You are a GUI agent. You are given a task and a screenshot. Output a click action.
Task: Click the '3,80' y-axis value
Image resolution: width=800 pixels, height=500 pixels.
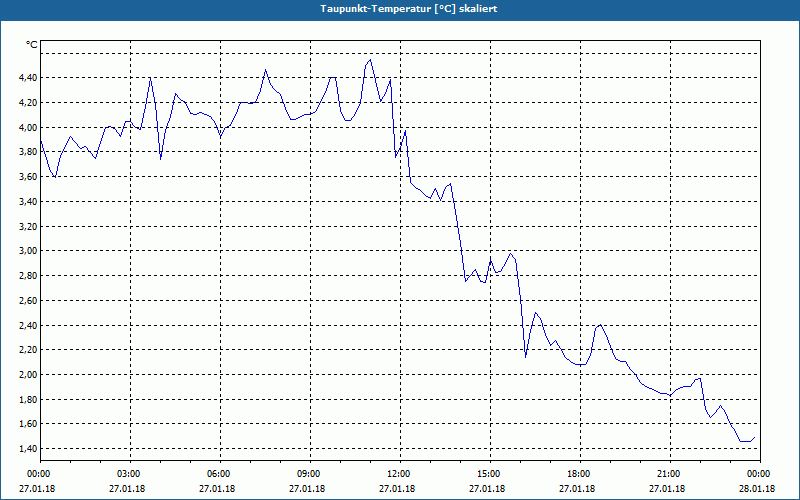click(x=27, y=152)
